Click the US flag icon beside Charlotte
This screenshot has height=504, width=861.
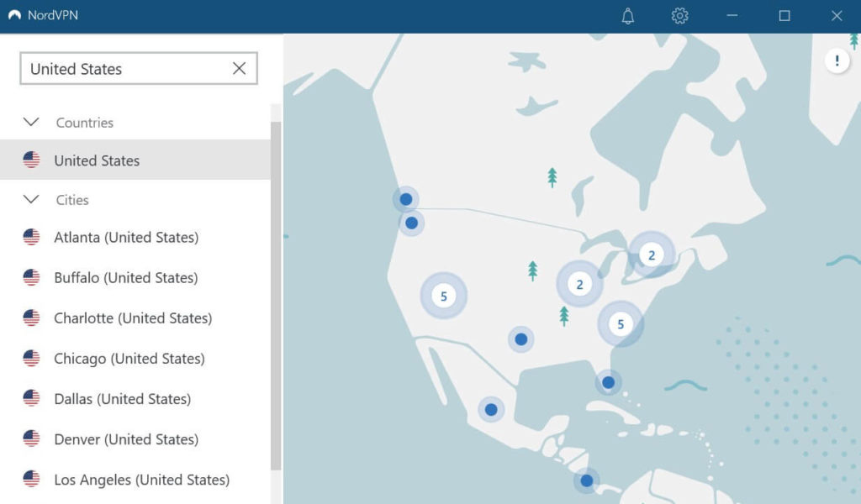pos(31,318)
